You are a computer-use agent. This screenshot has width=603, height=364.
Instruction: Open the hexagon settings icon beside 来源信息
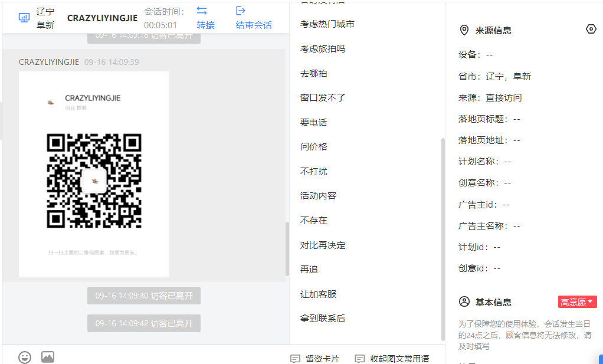coord(591,29)
